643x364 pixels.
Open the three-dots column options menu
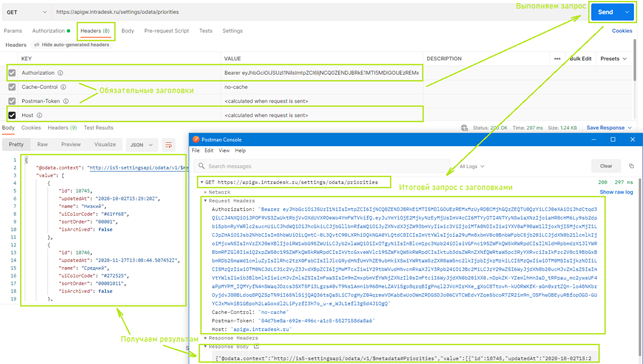click(x=557, y=59)
